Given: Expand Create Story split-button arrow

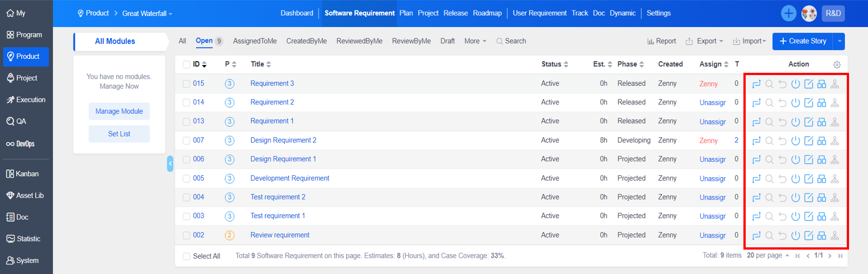Looking at the screenshot, I should coord(839,41).
